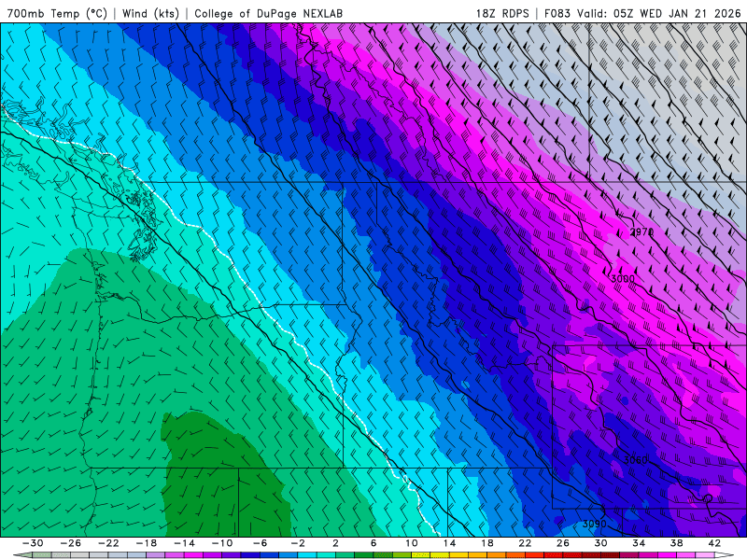Pick the red swatch under the 22 label

(x=534, y=555)
